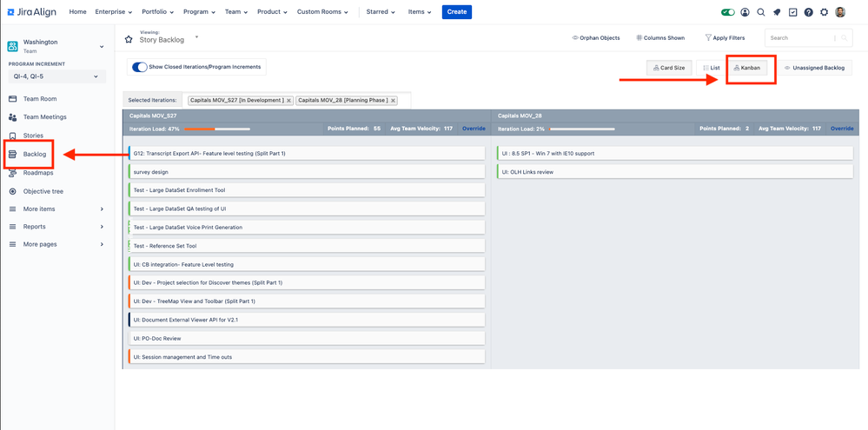Open the Enterprise dropdown menu
868x430 pixels.
(x=114, y=11)
